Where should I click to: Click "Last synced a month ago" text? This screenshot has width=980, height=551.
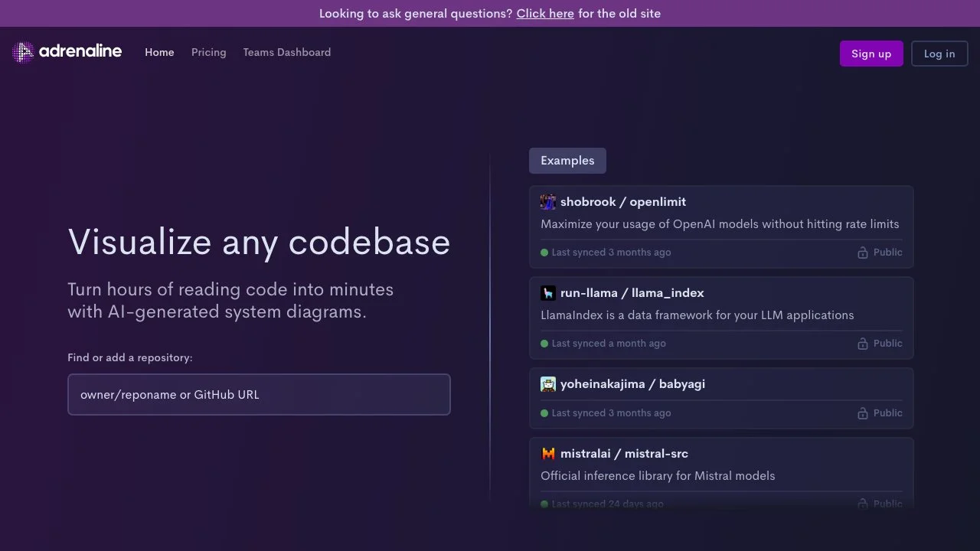(609, 344)
